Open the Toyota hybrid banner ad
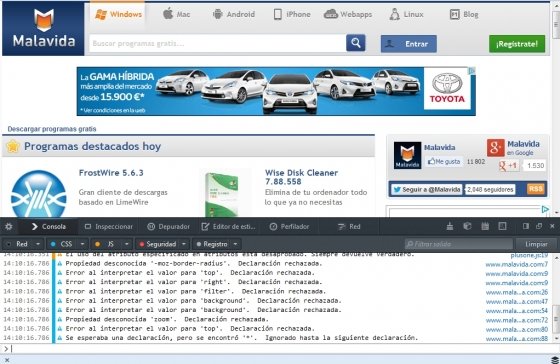Viewport: 560px width, 364px height. pyautogui.click(x=276, y=91)
